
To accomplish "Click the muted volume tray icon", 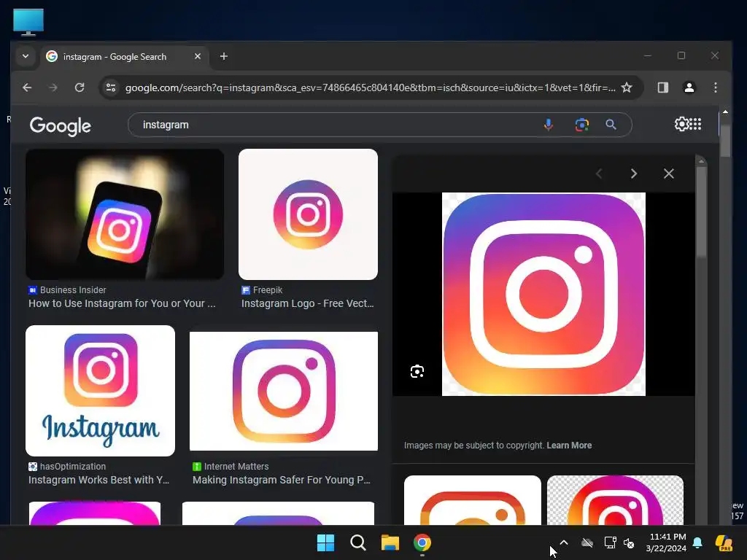I will (x=629, y=542).
